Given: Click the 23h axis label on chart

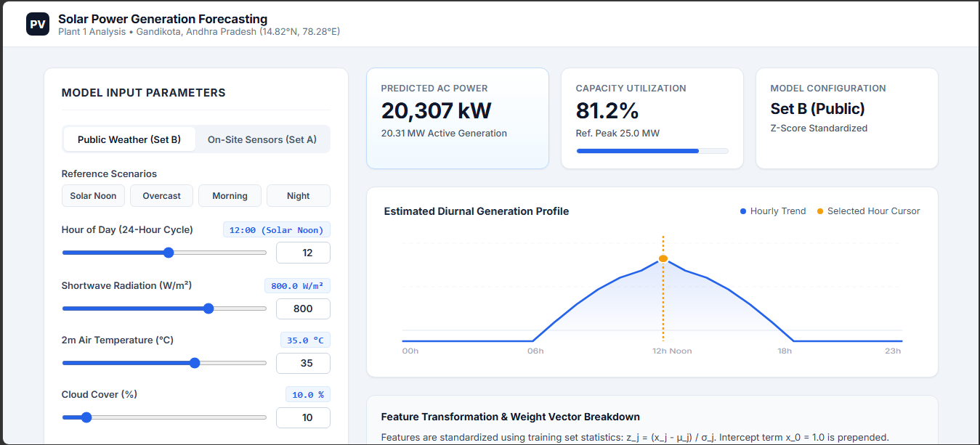Looking at the screenshot, I should [893, 351].
